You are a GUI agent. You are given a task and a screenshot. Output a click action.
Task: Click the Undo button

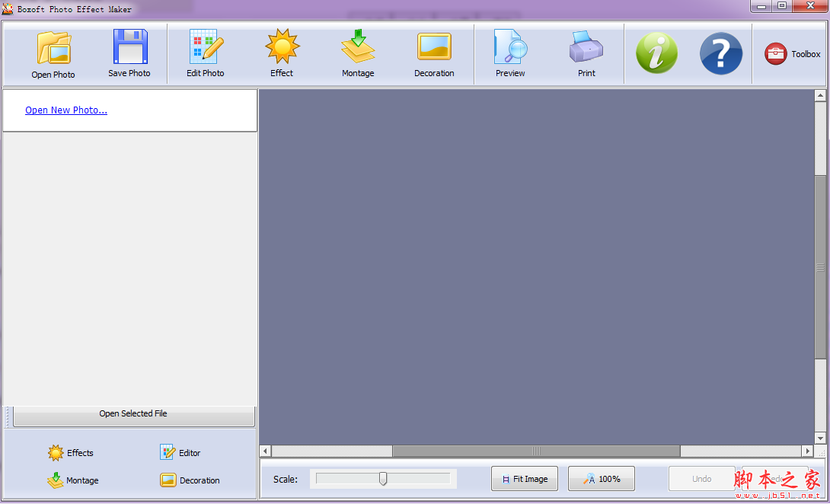(702, 479)
